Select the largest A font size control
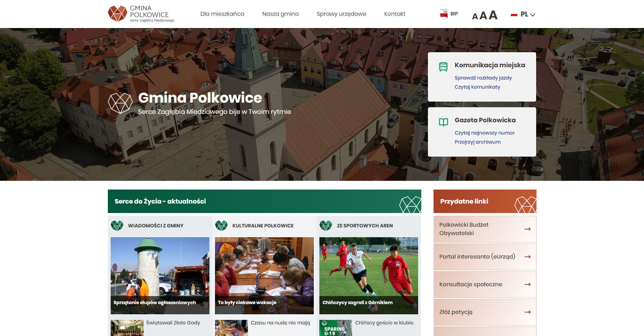Viewport: 644px width, 336px height. [x=493, y=14]
